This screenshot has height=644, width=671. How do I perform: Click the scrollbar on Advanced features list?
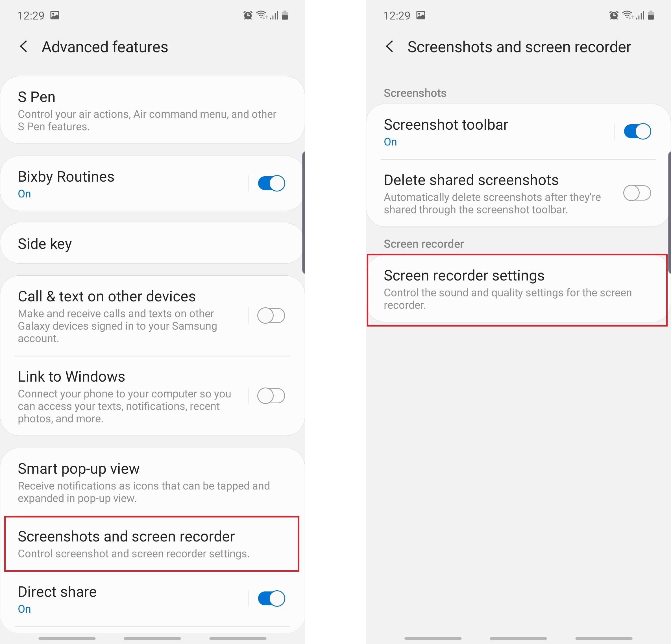tap(303, 212)
